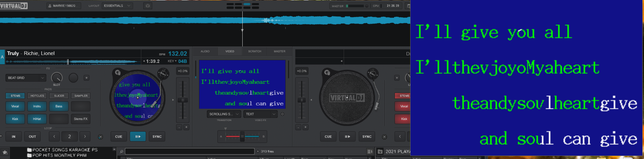
Task: Click the record icon at deck A turntable corner
Action: coord(118,72)
